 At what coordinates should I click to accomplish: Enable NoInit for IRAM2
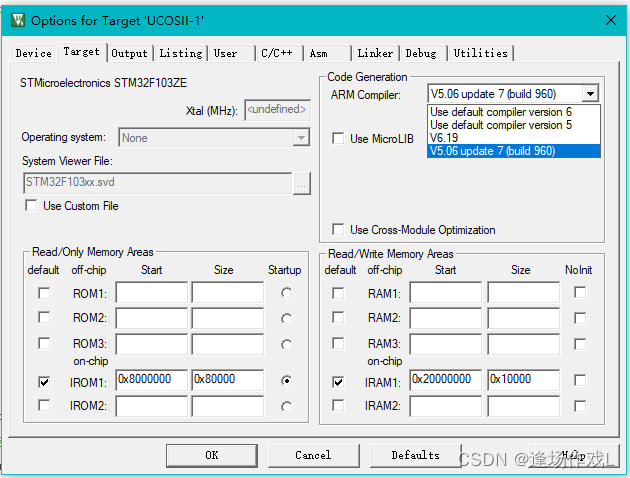tap(580, 406)
